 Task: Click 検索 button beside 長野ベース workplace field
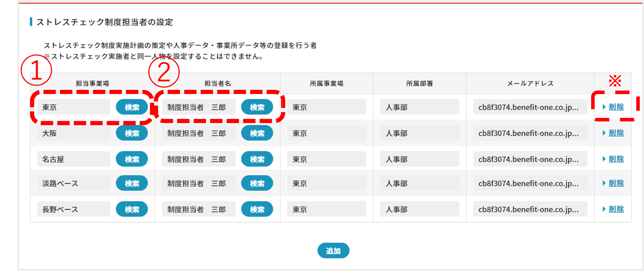tap(132, 209)
